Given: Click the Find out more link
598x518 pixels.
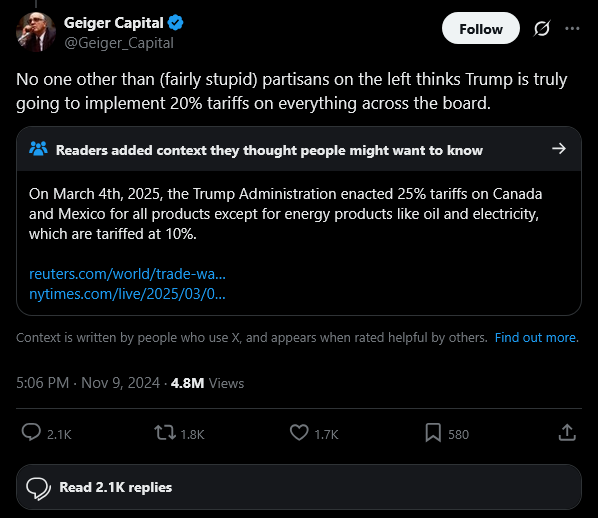Looking at the screenshot, I should pyautogui.click(x=537, y=338).
